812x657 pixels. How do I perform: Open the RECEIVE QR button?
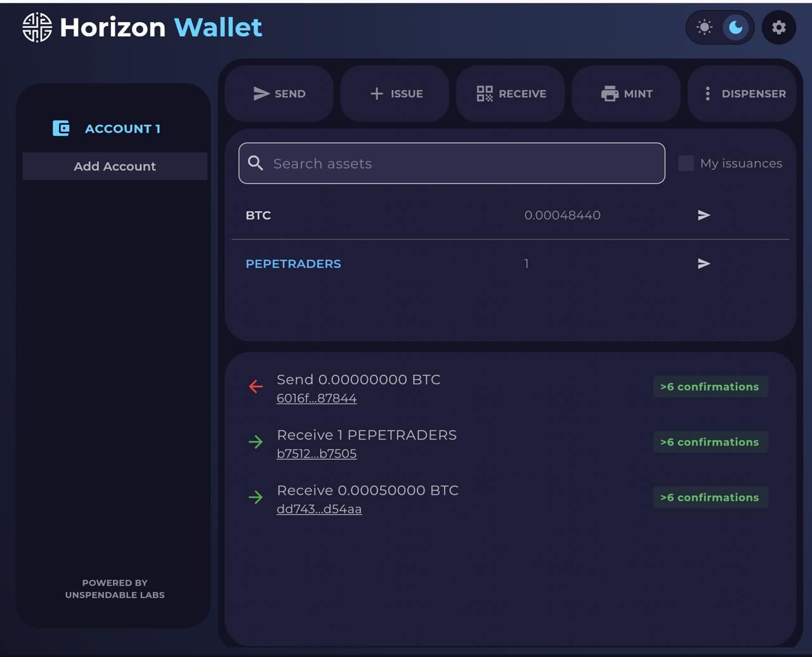(511, 94)
